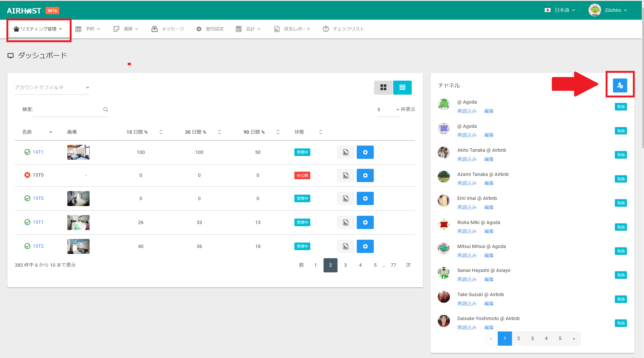Open gear settings for listing 15T1
This screenshot has width=644, height=358.
coord(365,222)
